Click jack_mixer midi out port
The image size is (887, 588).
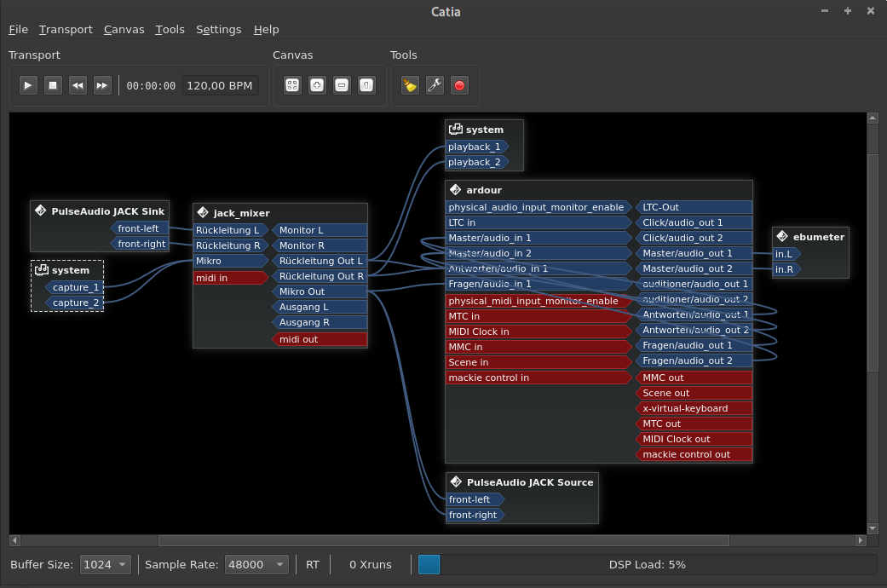point(320,339)
